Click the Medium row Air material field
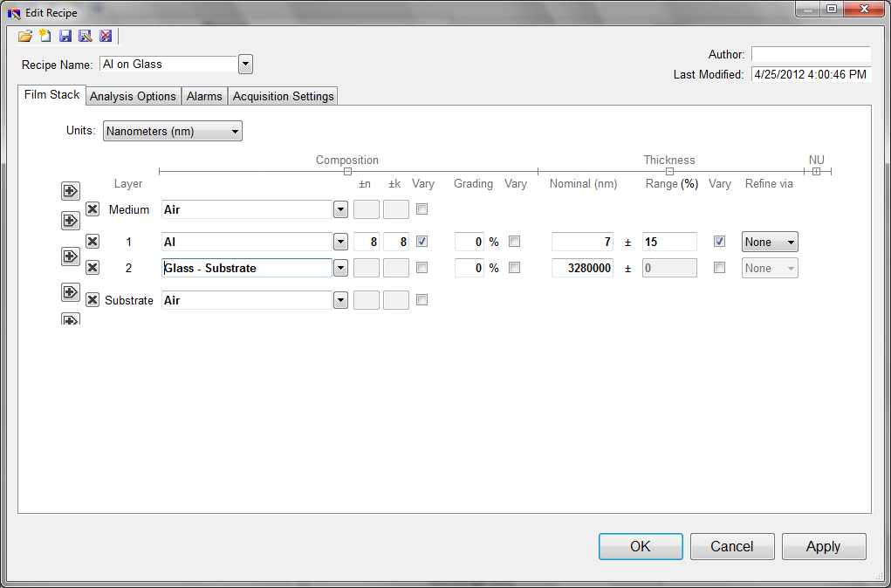This screenshot has height=588, width=891. click(x=247, y=209)
